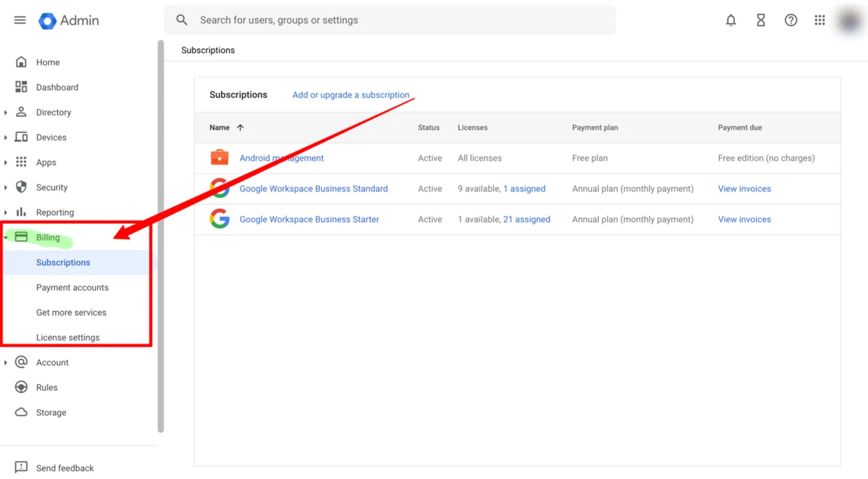Click the Android management briefcase icon

(219, 158)
